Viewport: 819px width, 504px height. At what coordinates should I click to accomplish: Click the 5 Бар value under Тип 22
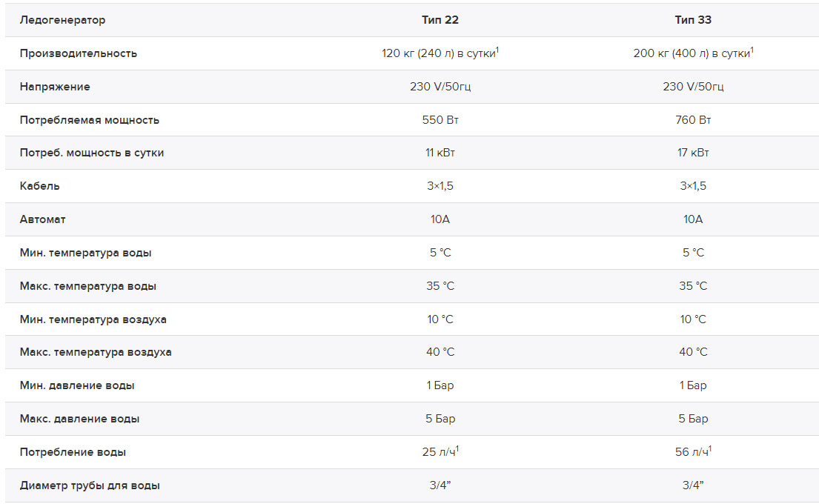[x=440, y=419]
